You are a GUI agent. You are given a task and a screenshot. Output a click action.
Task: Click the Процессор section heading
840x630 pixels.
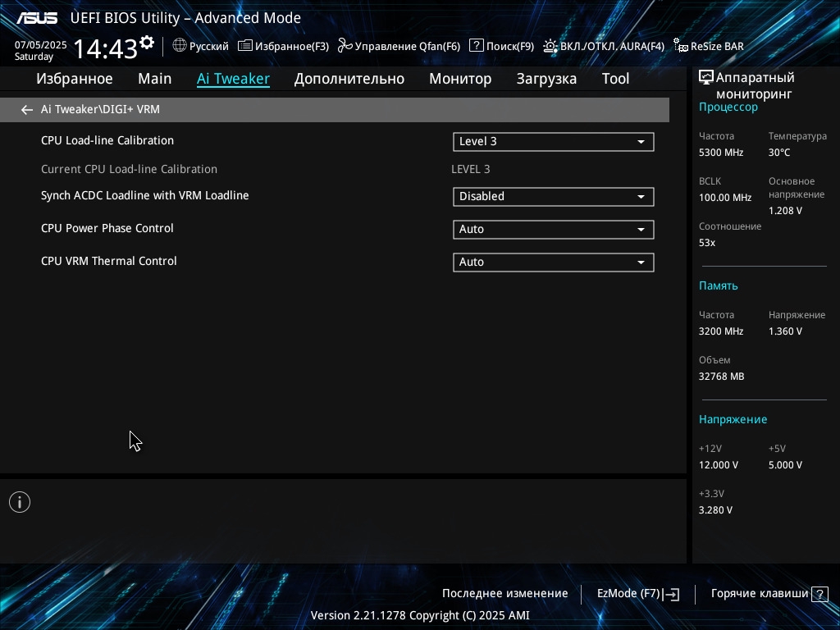(x=728, y=107)
